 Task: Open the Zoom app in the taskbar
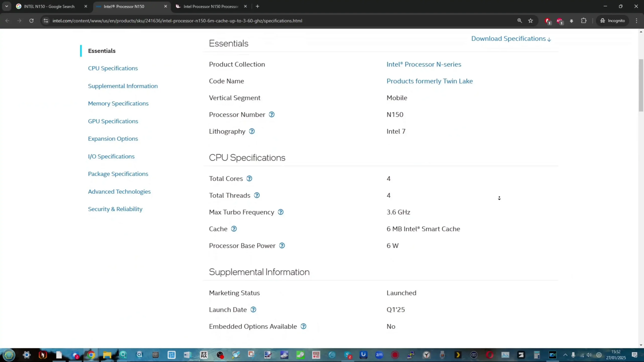pos(379,355)
